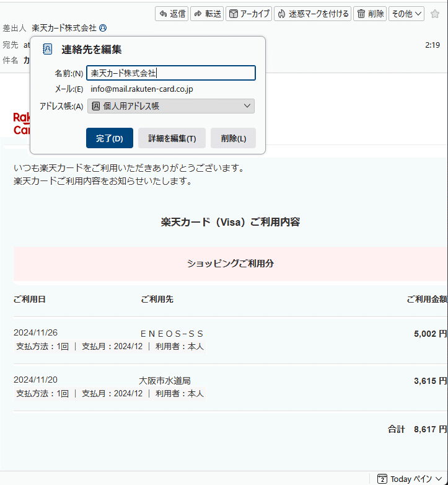Open the Today ペイン calendar pane toggle

click(410, 479)
